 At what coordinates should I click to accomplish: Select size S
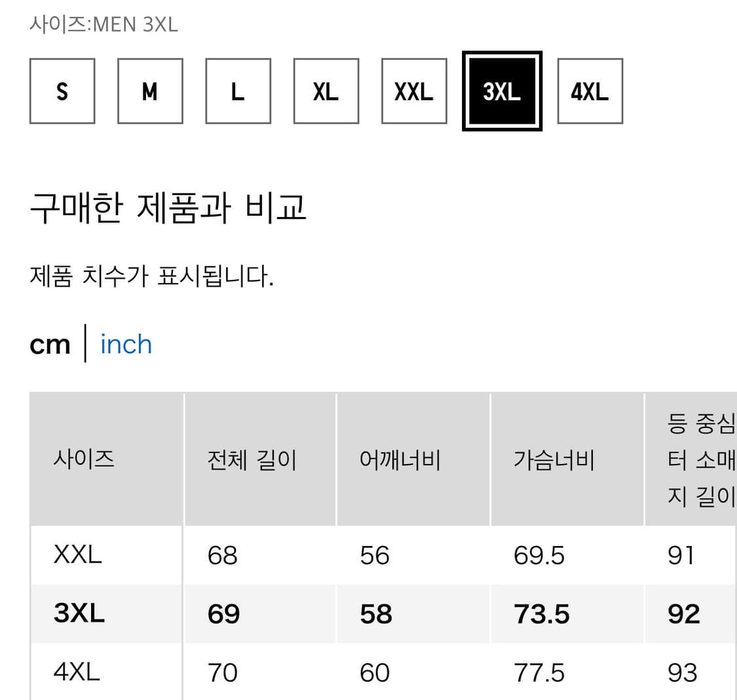tap(62, 91)
